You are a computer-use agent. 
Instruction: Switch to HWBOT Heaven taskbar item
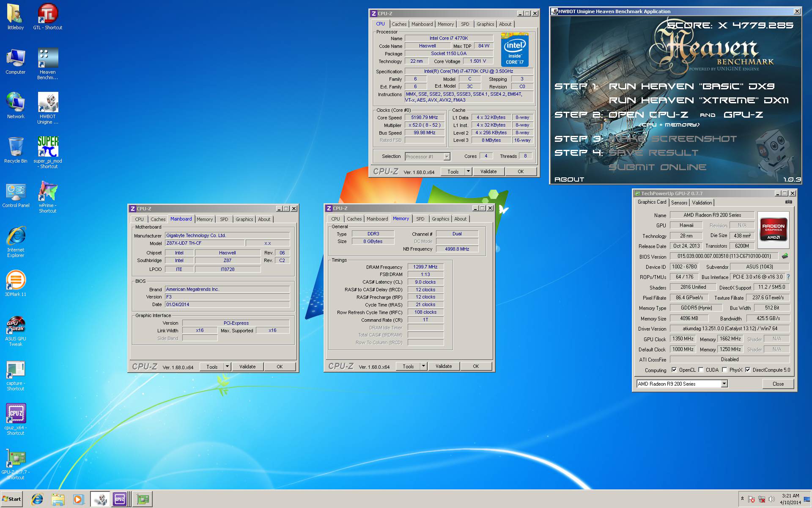coord(100,499)
